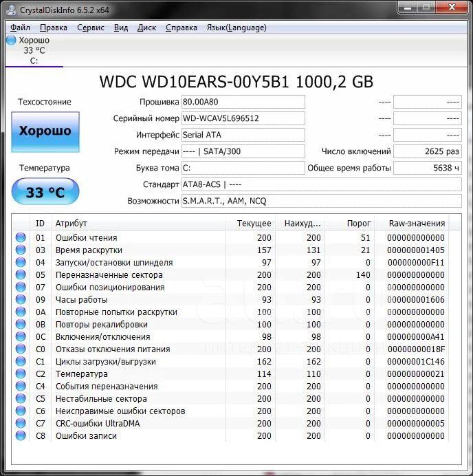Click status orb of C4 События переназначения row
The image size is (473, 476).
(x=21, y=386)
